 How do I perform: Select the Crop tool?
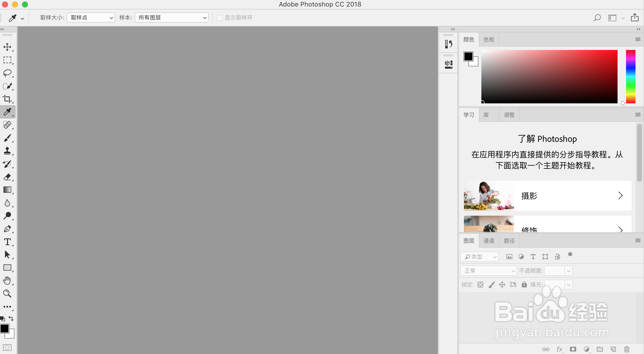point(7,99)
